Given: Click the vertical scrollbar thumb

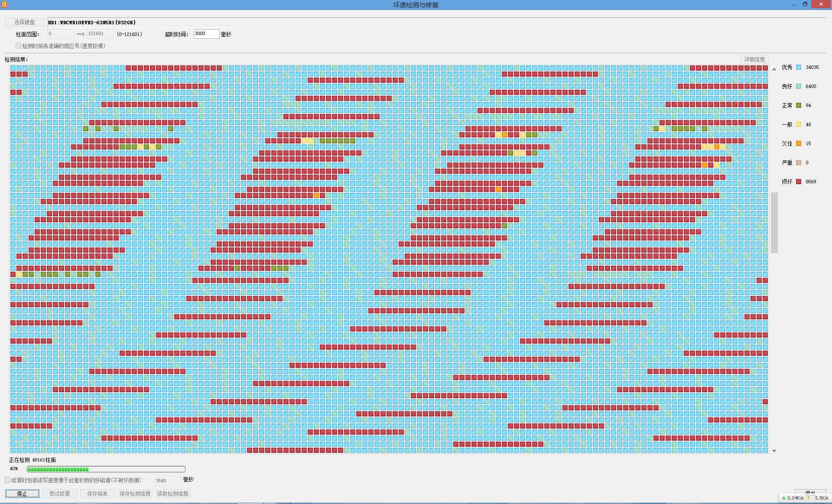Looking at the screenshot, I should point(774,222).
